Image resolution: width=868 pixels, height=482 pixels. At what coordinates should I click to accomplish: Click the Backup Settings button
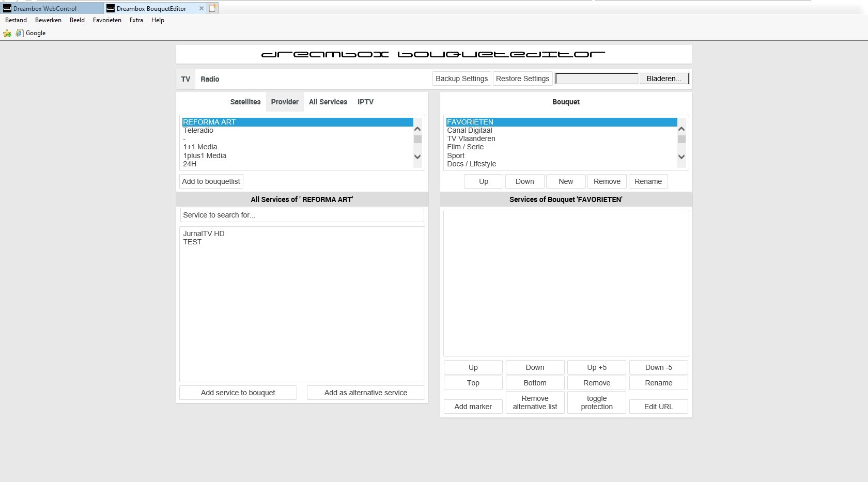[461, 79]
